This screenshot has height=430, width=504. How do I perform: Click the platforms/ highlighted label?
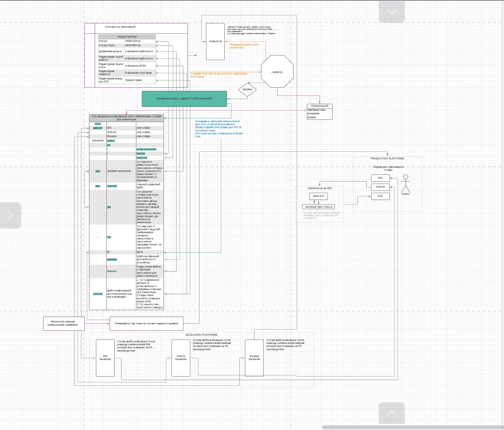(98, 128)
